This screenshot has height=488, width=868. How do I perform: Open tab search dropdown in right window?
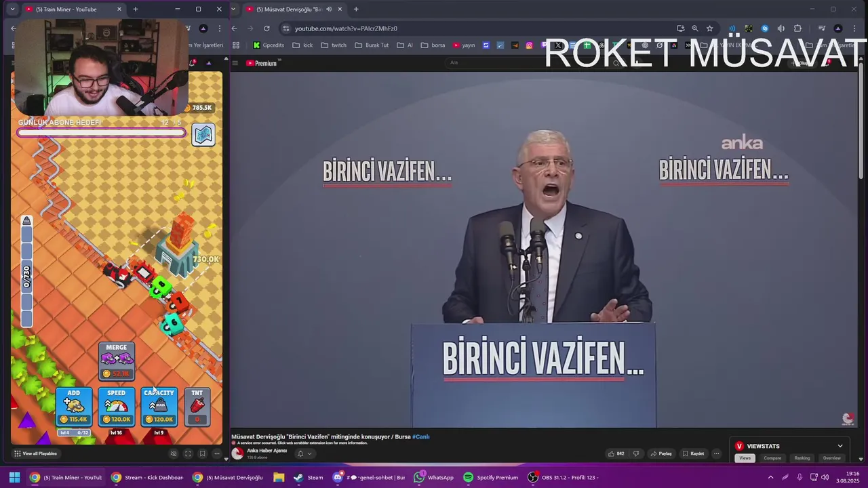tap(233, 9)
